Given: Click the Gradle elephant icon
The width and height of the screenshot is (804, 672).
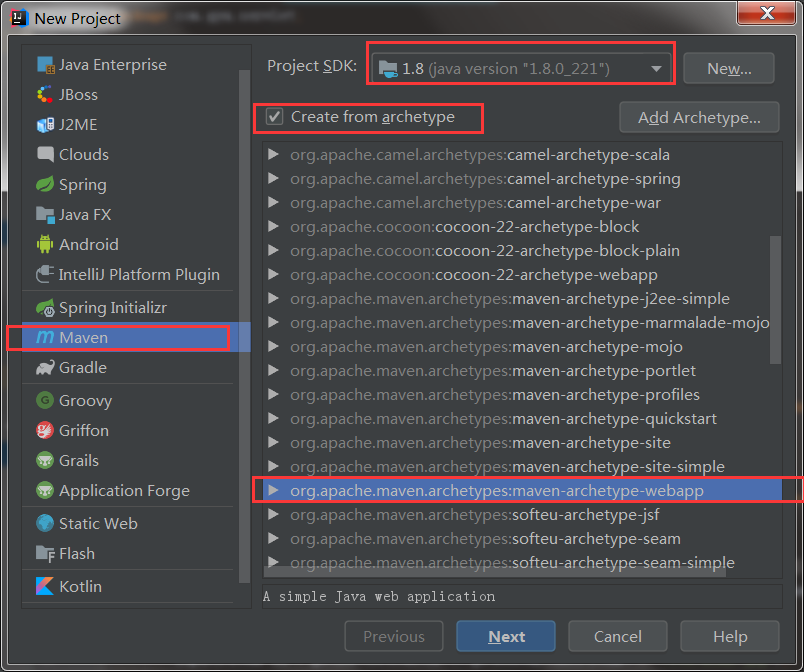Looking at the screenshot, I should 45,368.
